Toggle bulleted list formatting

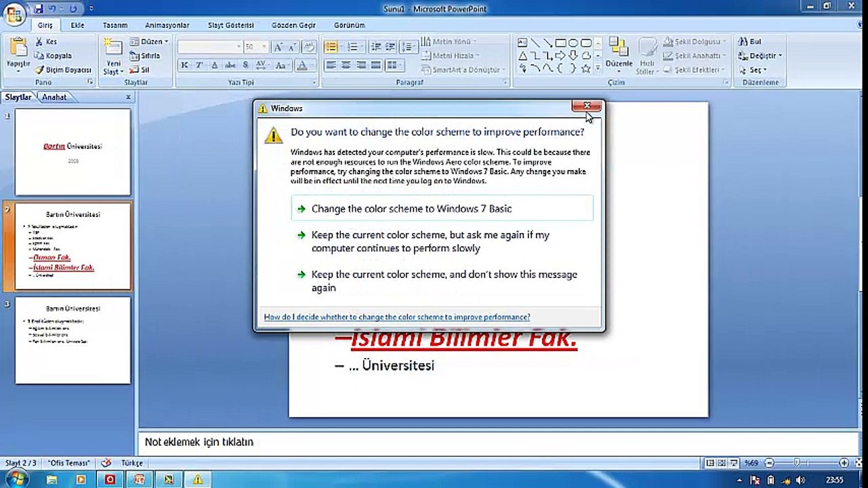[331, 47]
